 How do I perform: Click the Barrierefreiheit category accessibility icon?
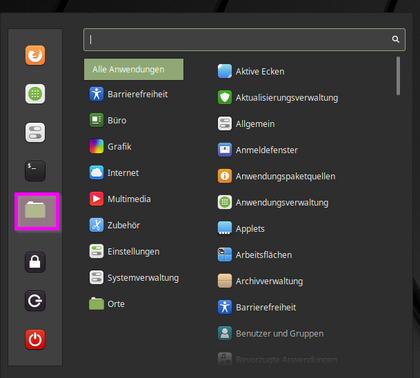pos(96,94)
